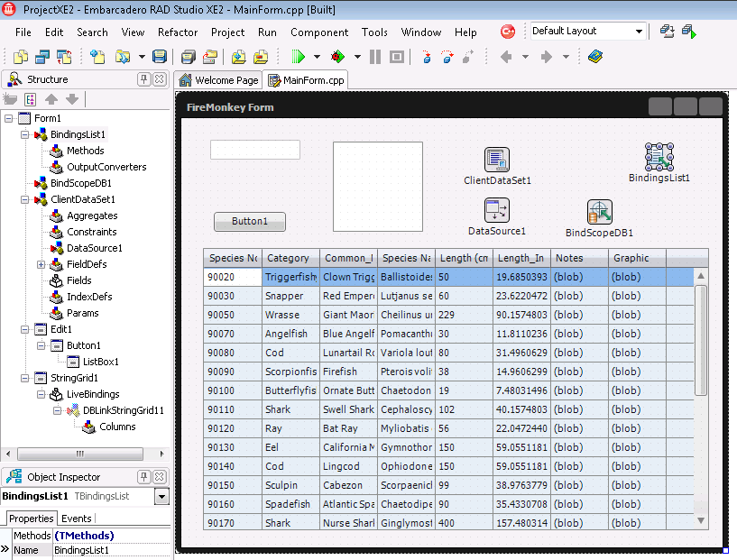This screenshot has height=560, width=737.
Task: Expand the FieldDefs tree node
Action: (41, 264)
